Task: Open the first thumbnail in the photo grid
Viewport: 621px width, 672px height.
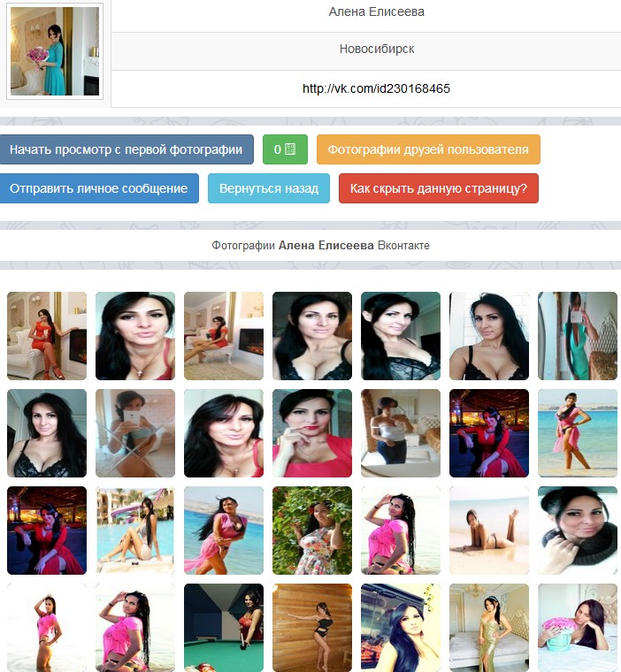Action: pyautogui.click(x=47, y=336)
